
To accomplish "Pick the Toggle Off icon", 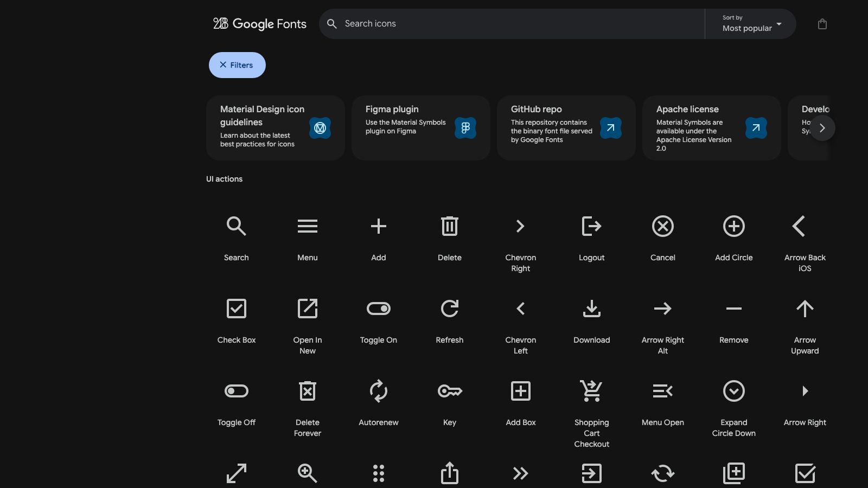I will point(237,391).
